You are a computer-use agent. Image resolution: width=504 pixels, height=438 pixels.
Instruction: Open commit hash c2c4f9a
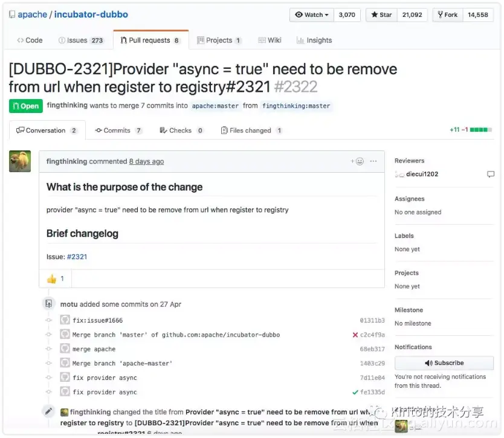click(x=372, y=335)
